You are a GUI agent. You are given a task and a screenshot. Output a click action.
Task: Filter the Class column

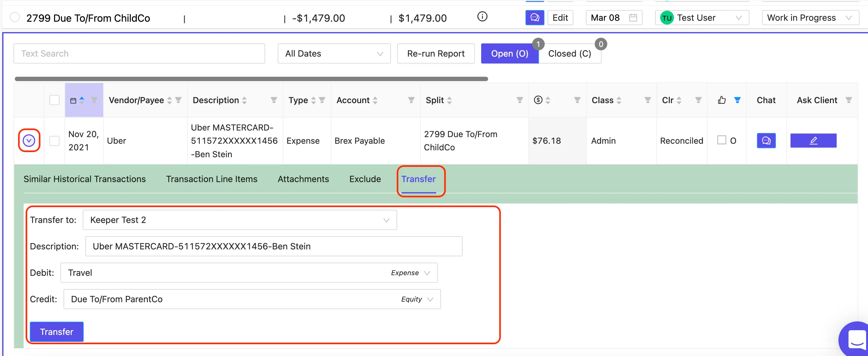(x=648, y=100)
